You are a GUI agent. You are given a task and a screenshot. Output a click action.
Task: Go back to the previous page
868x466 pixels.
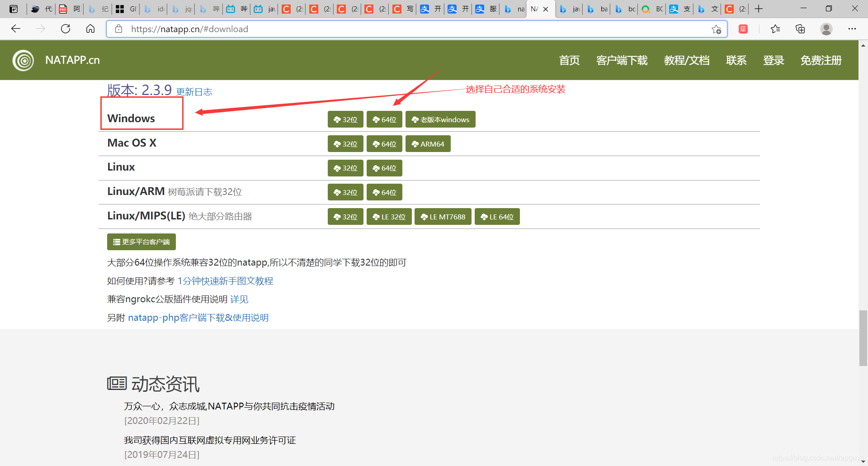pyautogui.click(x=16, y=29)
